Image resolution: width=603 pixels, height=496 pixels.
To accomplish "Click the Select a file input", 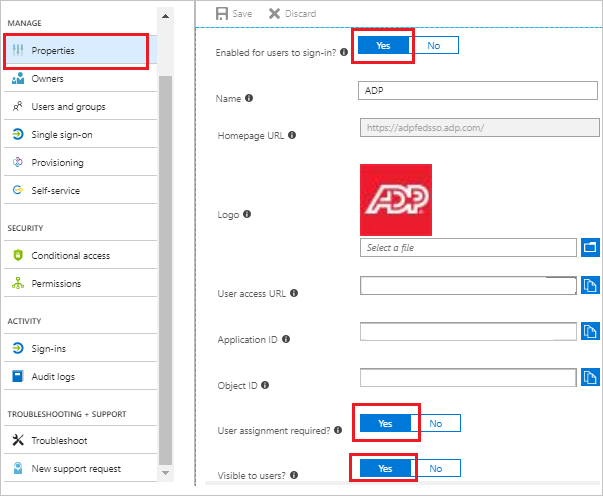I will pos(468,247).
